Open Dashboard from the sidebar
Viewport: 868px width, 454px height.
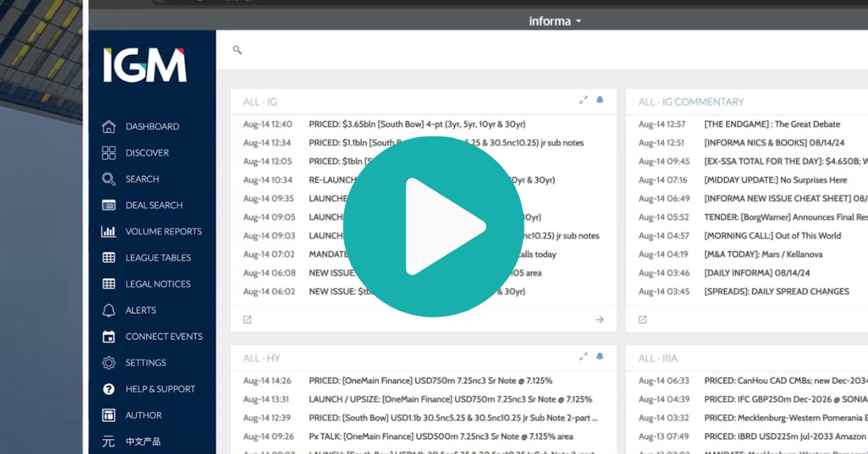click(x=152, y=127)
